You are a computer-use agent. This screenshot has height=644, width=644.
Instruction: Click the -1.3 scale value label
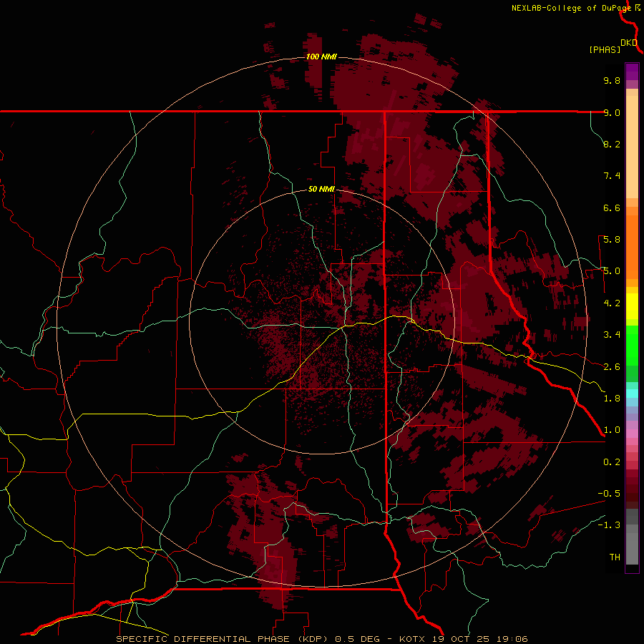609,525
